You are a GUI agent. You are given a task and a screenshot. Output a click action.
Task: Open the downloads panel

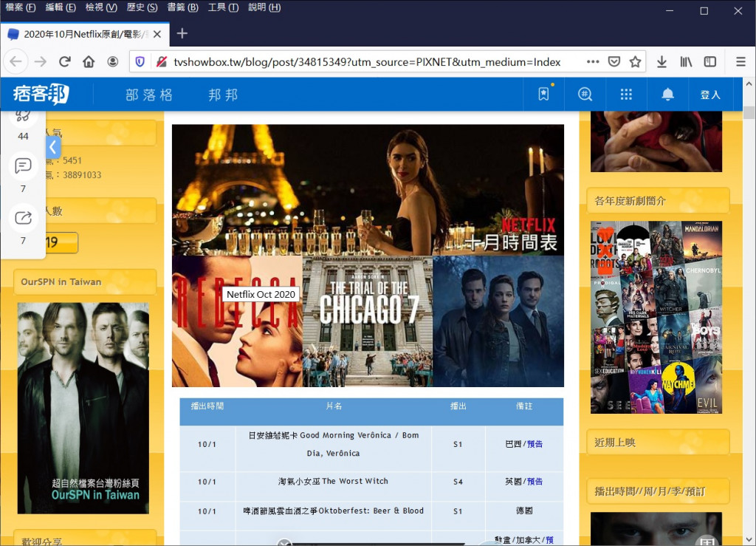coord(662,62)
